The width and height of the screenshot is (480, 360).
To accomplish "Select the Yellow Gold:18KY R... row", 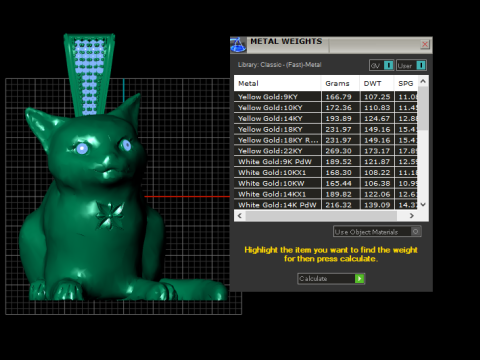I will point(326,140).
